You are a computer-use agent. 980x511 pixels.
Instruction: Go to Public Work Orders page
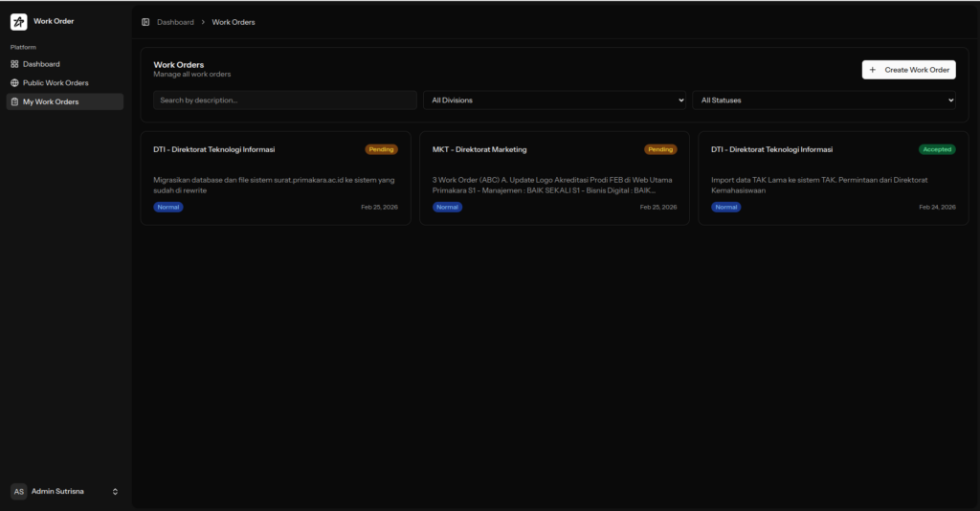(x=56, y=83)
